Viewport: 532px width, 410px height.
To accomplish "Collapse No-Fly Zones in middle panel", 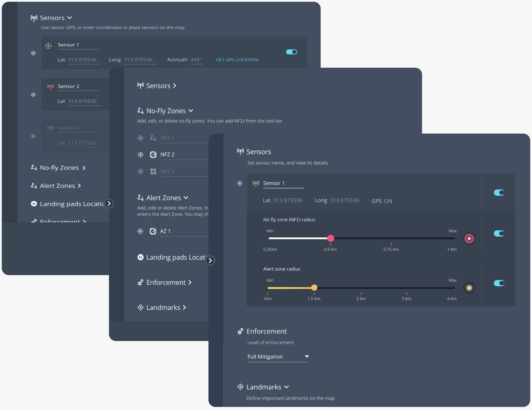I will [x=191, y=111].
